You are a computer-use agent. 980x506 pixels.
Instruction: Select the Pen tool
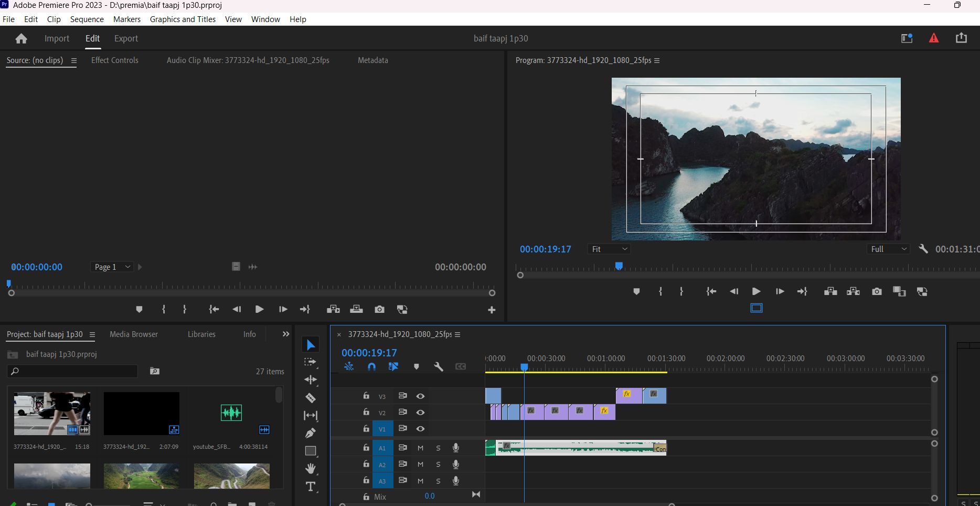(311, 433)
